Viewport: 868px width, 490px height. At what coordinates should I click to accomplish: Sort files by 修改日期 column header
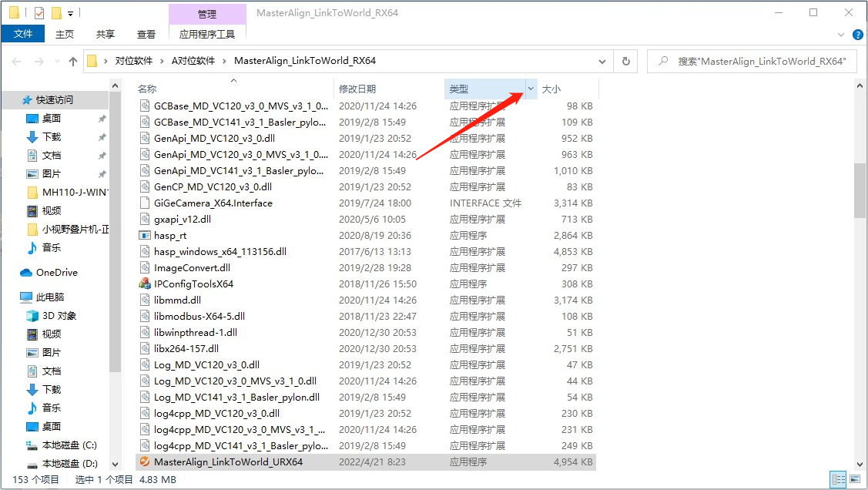click(357, 89)
